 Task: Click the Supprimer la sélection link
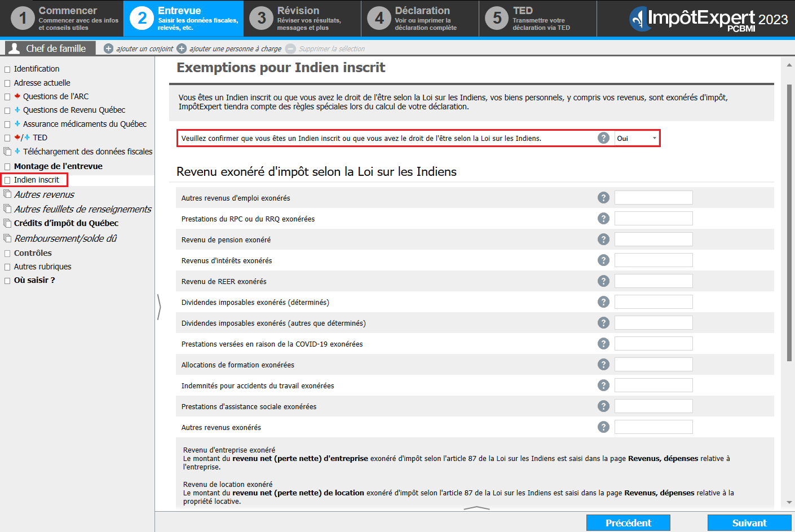332,49
